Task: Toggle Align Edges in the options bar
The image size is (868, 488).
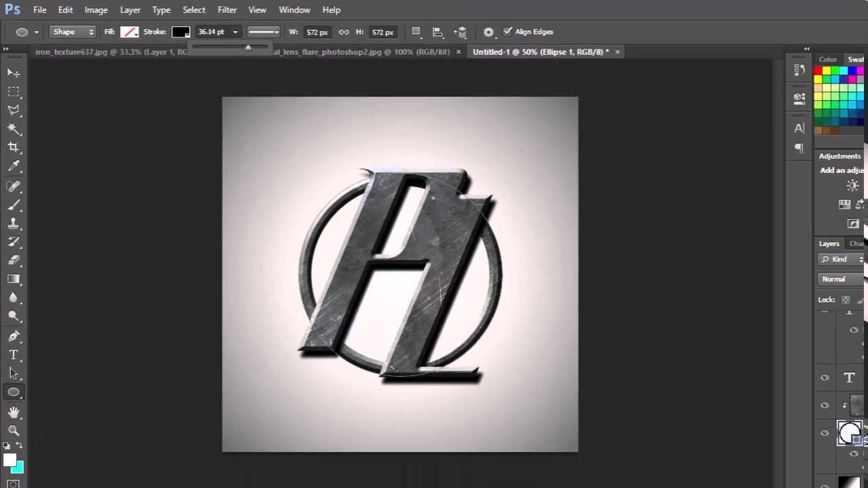Action: click(509, 31)
